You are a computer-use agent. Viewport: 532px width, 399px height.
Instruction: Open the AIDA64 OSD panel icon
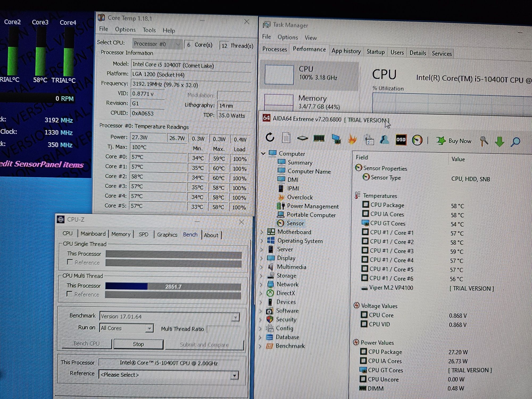tap(401, 140)
